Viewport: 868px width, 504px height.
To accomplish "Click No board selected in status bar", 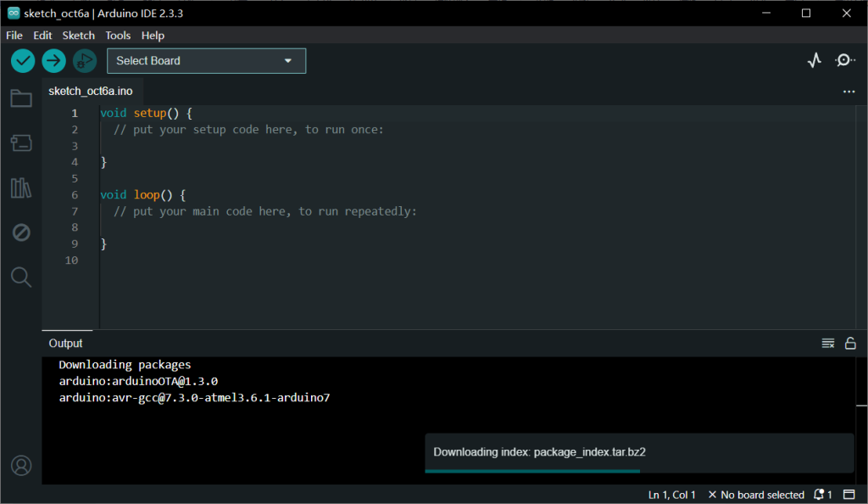I will [x=755, y=494].
